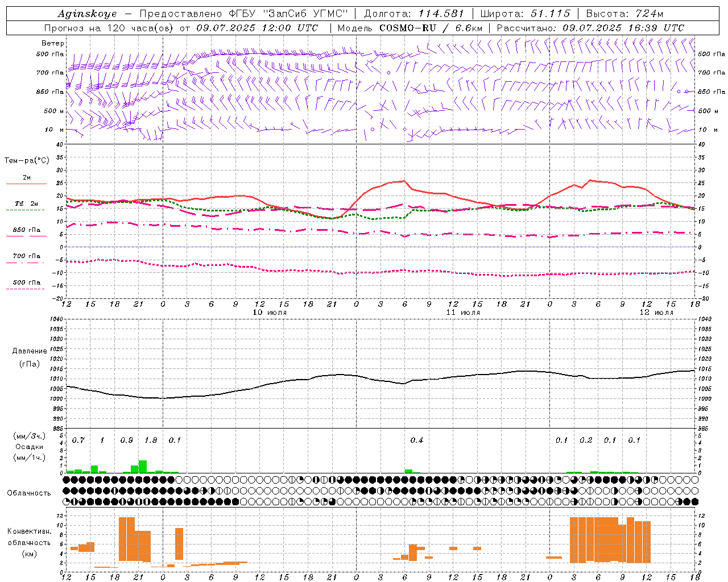Click the 1.8 precipitation total
The height and width of the screenshot is (582, 728).
(151, 440)
